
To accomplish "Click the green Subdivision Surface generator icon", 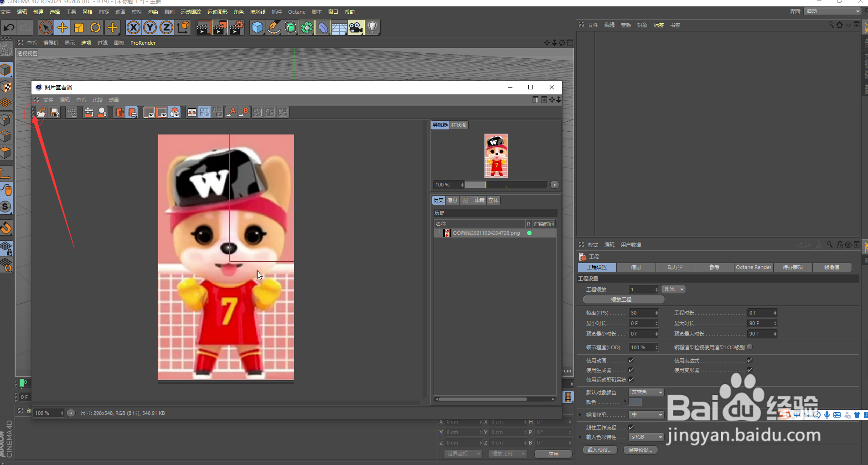I will [x=290, y=28].
